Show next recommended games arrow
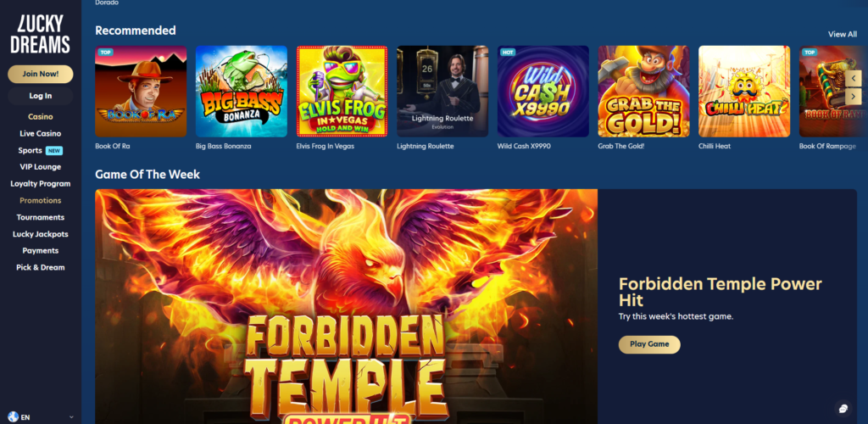 (854, 97)
